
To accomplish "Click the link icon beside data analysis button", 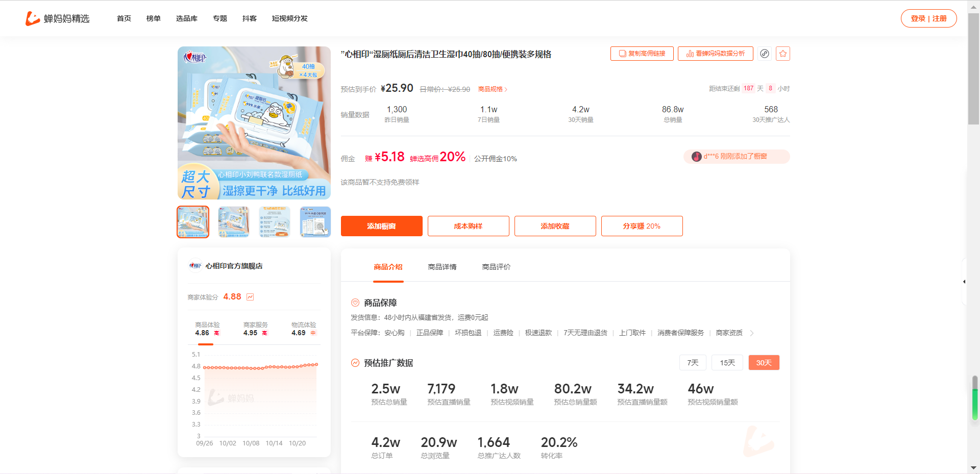I will pyautogui.click(x=764, y=54).
